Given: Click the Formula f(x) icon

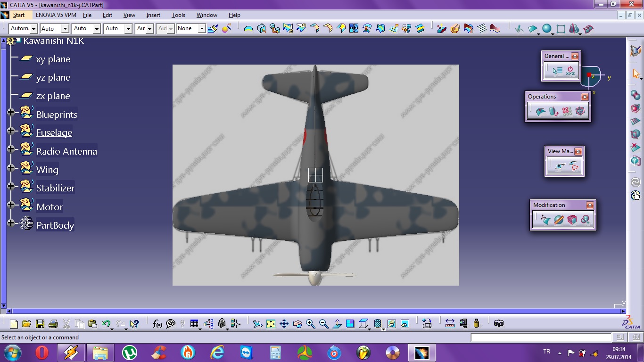Looking at the screenshot, I should point(157,324).
